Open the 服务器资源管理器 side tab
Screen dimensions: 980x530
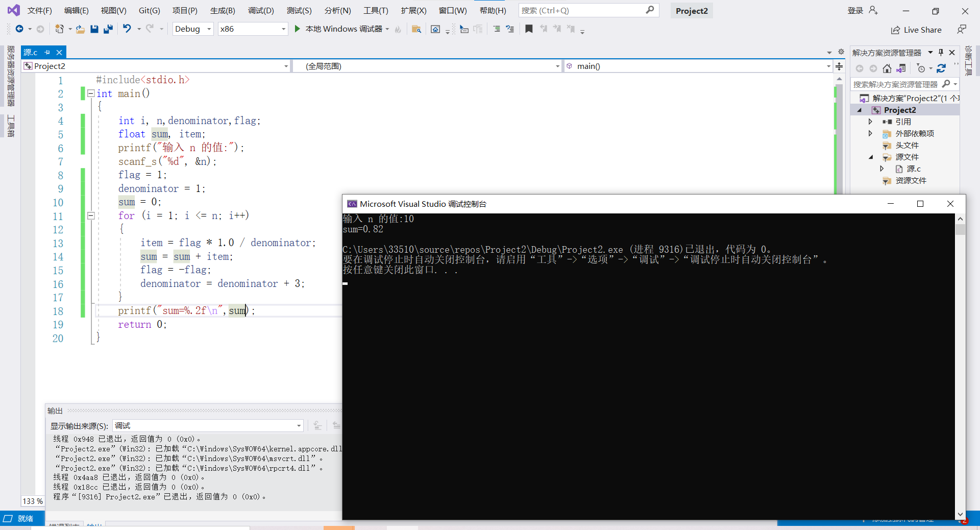coord(11,76)
